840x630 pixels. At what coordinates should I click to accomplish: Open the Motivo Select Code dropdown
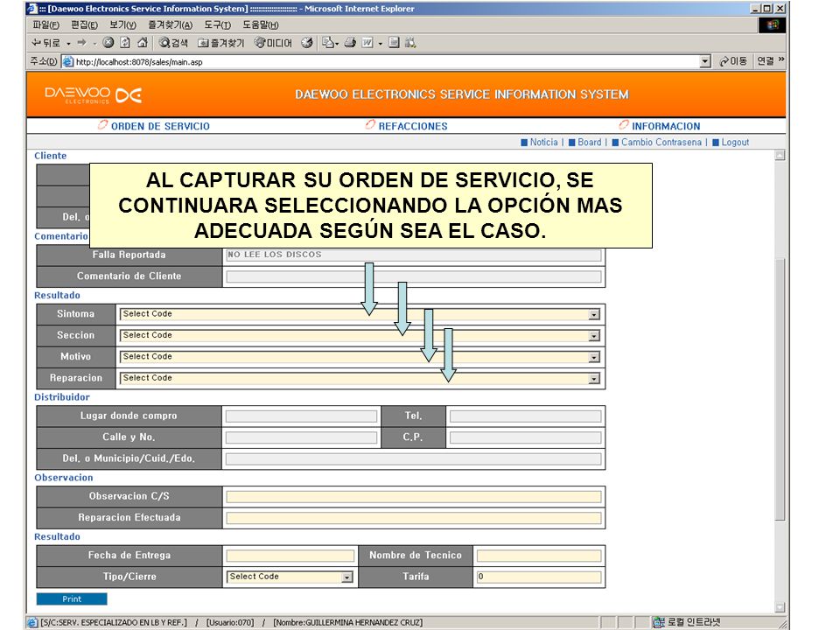(360, 357)
